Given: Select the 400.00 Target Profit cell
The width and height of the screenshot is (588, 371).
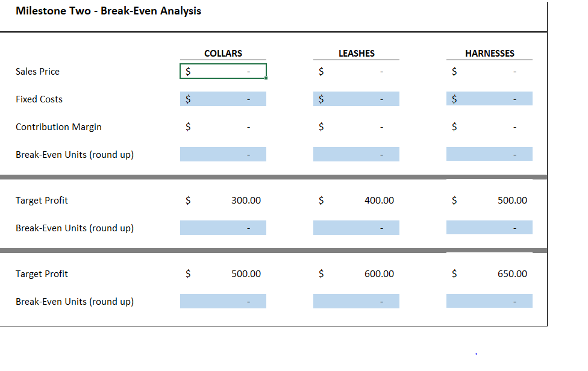Looking at the screenshot, I should [x=356, y=200].
